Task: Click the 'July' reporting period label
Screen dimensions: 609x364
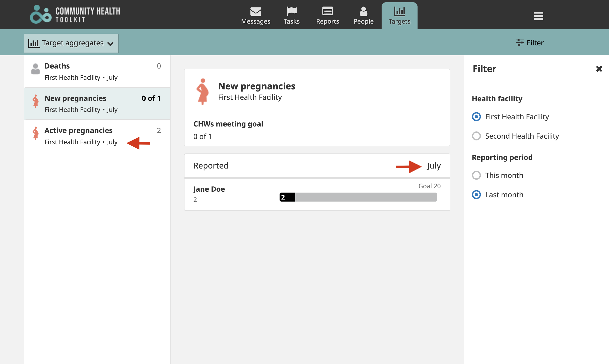Action: 434,166
